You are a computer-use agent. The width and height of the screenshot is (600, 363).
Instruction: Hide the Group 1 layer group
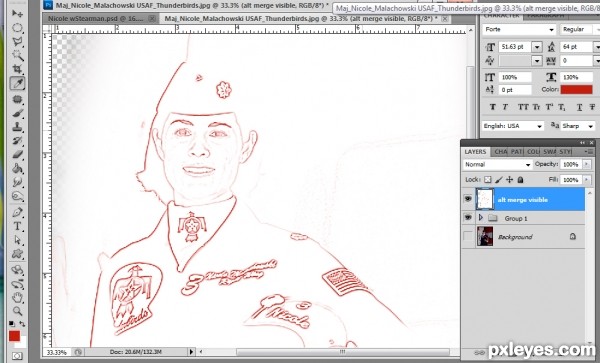coord(468,218)
